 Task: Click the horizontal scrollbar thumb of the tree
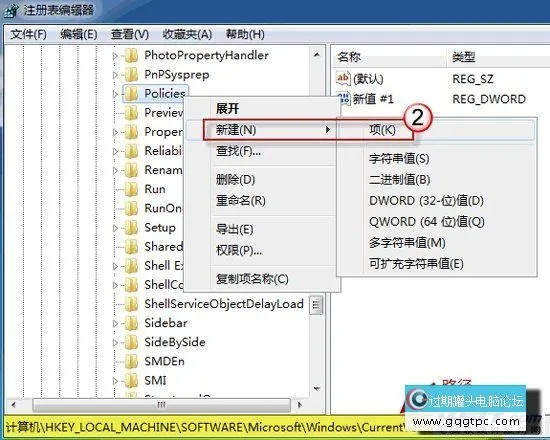(161, 405)
